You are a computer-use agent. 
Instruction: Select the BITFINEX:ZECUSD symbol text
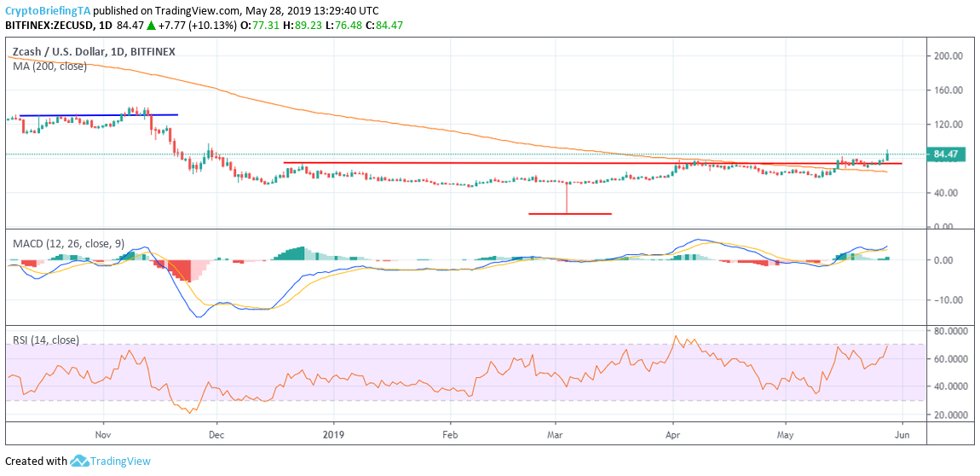click(x=51, y=26)
